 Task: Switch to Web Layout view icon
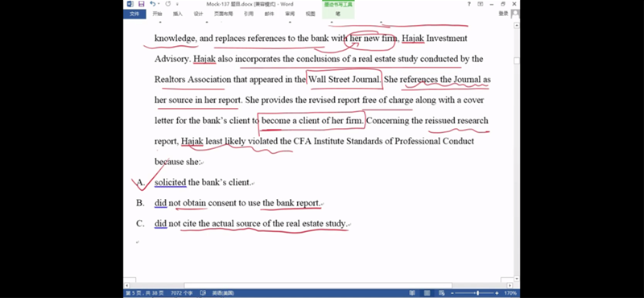[x=442, y=293]
